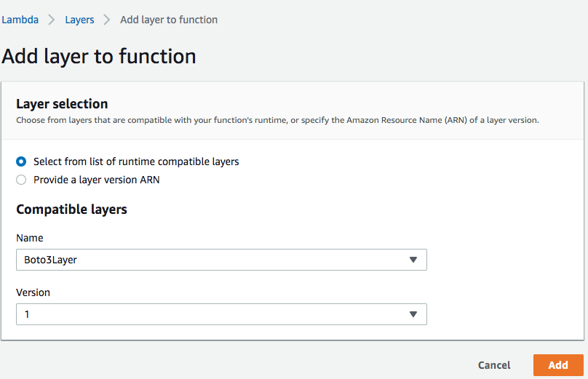588x379 pixels.
Task: Click the 'Select from list' radio label text
Action: (136, 161)
